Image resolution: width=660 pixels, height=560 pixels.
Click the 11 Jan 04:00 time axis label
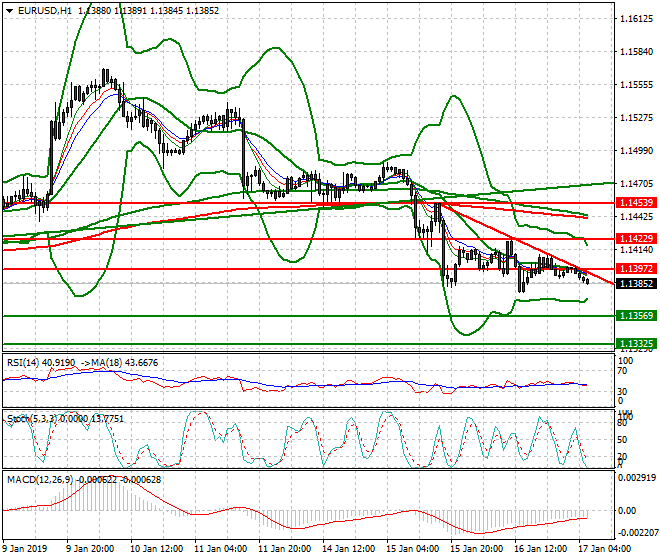click(x=222, y=549)
